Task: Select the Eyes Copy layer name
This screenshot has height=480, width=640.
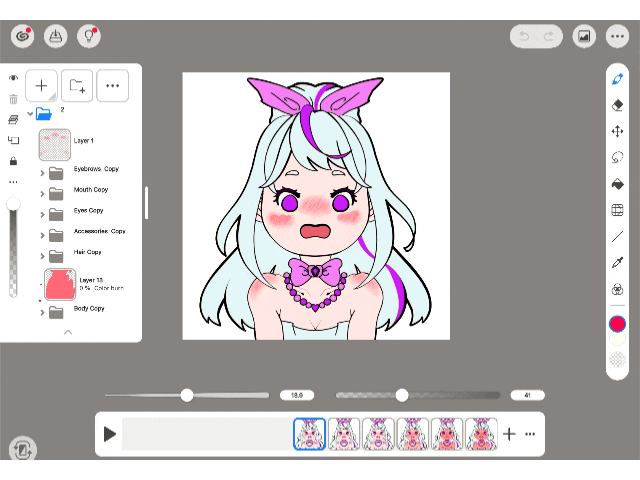Action: [x=88, y=210]
